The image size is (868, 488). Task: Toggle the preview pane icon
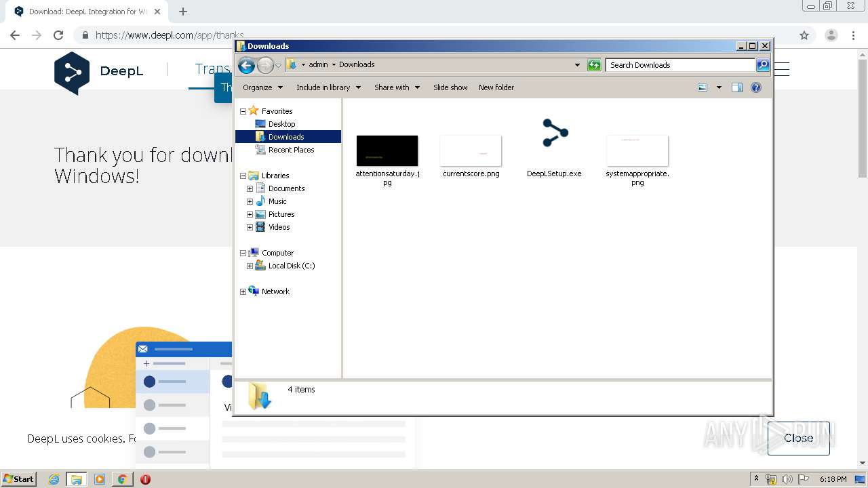(x=737, y=87)
